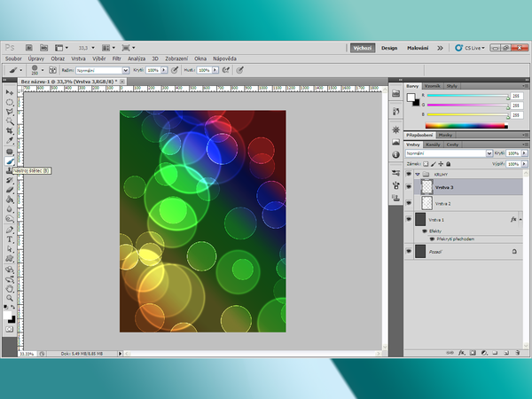This screenshot has width=532, height=399.
Task: Select the Move tool
Action: tap(10, 92)
